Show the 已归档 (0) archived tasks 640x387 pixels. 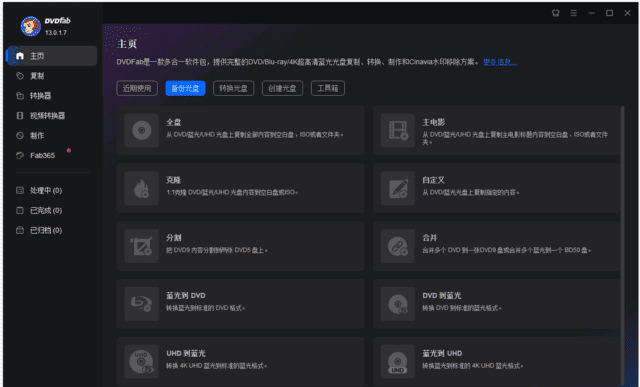52,230
